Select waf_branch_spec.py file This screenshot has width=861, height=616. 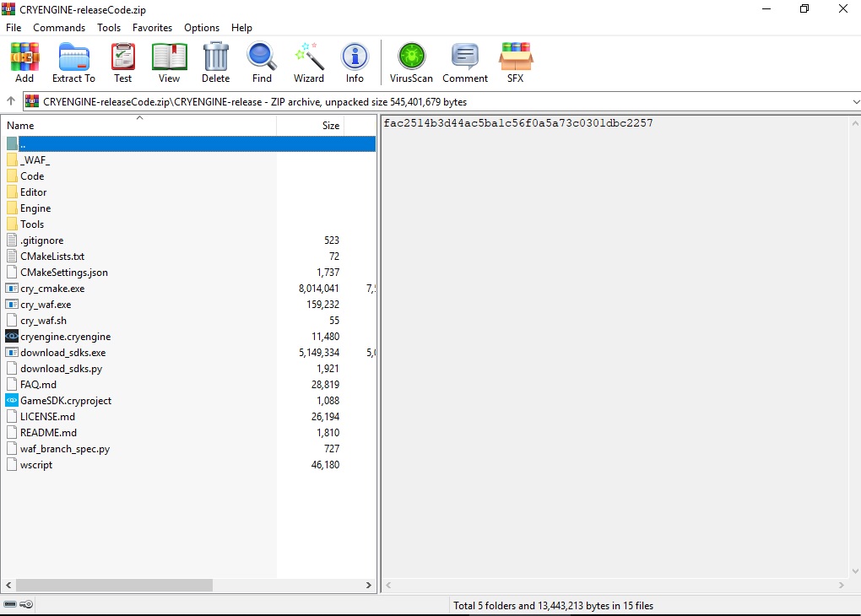click(65, 449)
